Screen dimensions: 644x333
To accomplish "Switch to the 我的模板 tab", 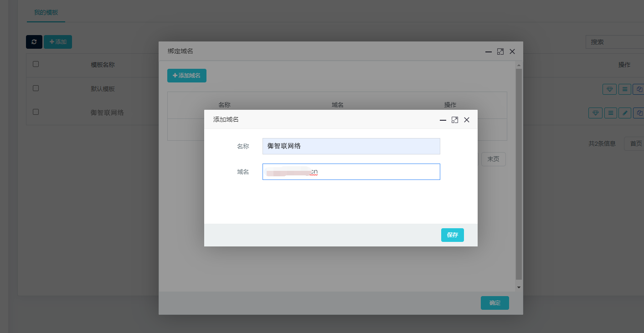I will point(46,12).
